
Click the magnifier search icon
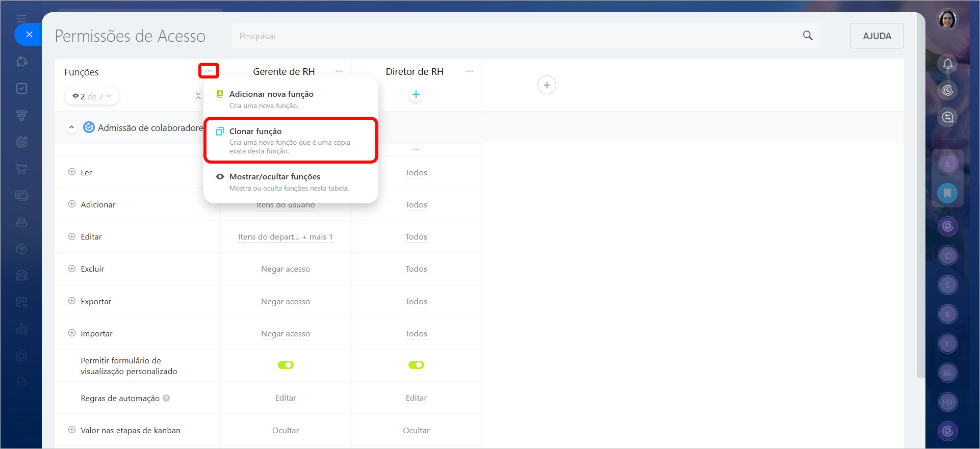click(x=808, y=36)
